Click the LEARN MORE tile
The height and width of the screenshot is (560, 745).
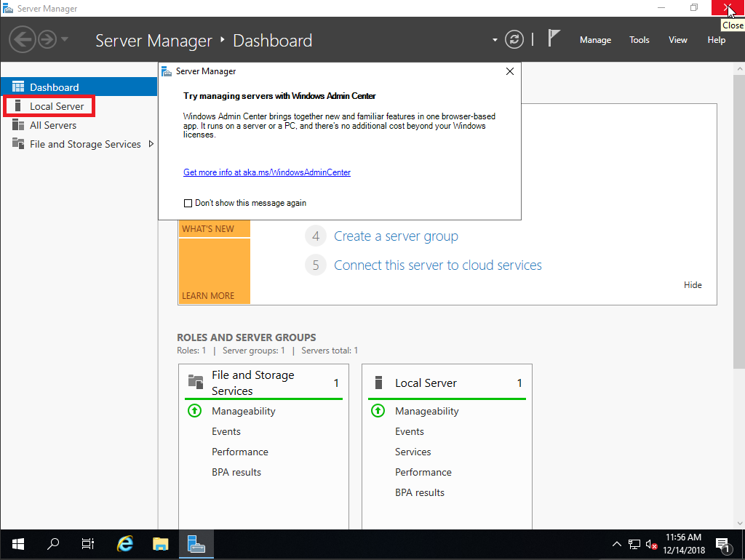[215, 271]
